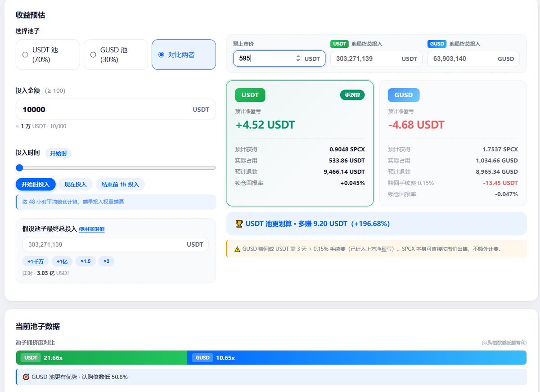The width and height of the screenshot is (540, 392).
Task: Click the 533.86 USDT value
Action: tap(347, 161)
